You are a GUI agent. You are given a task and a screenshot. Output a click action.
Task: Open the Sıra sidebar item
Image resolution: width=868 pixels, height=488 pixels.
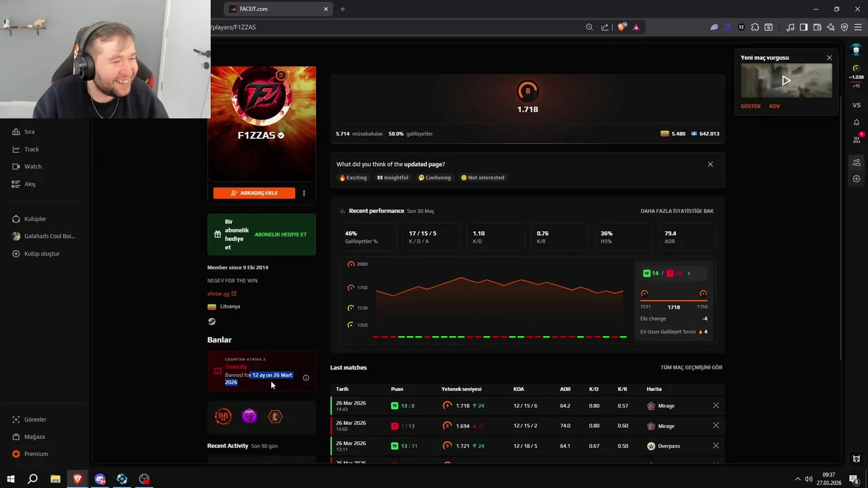tap(24, 131)
